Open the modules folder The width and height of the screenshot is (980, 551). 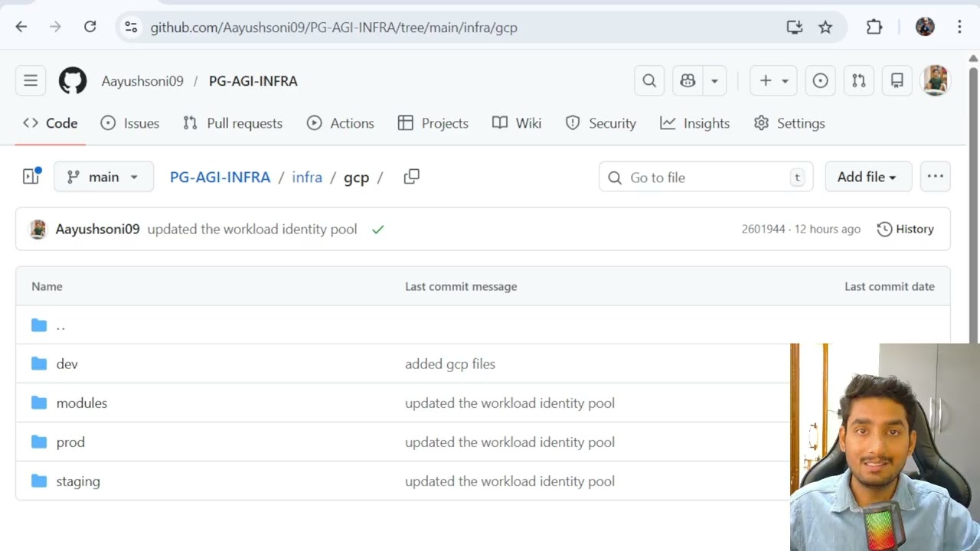81,403
